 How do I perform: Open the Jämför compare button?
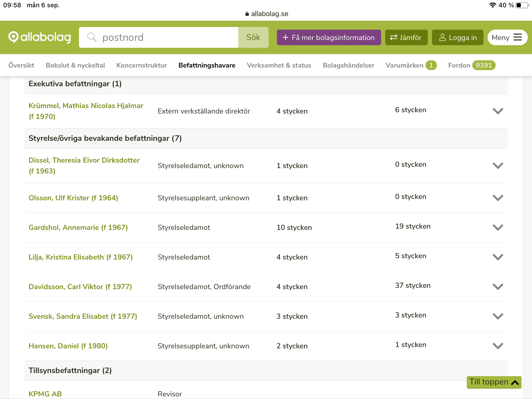406,37
